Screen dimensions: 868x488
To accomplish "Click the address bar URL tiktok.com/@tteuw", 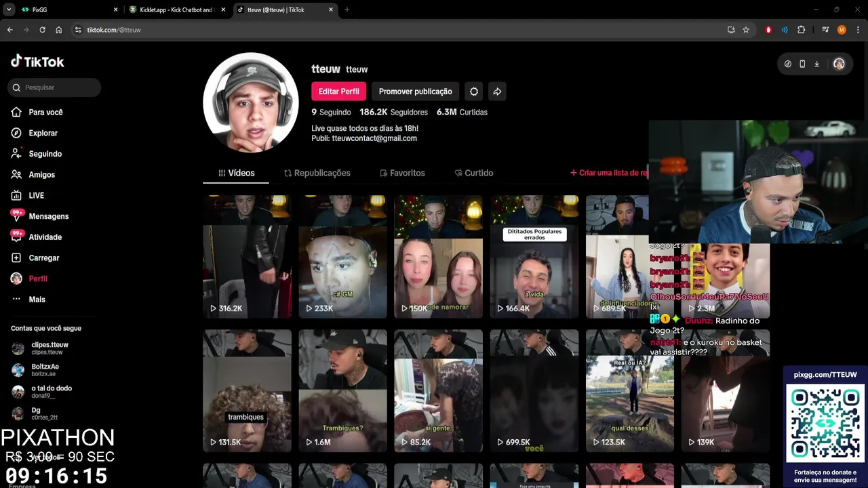I will 114,30.
